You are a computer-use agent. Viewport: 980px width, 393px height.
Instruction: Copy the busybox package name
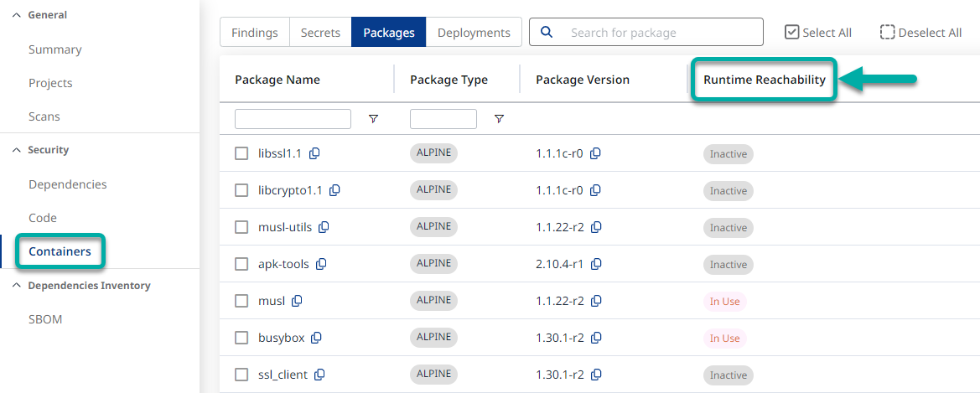[x=317, y=338]
